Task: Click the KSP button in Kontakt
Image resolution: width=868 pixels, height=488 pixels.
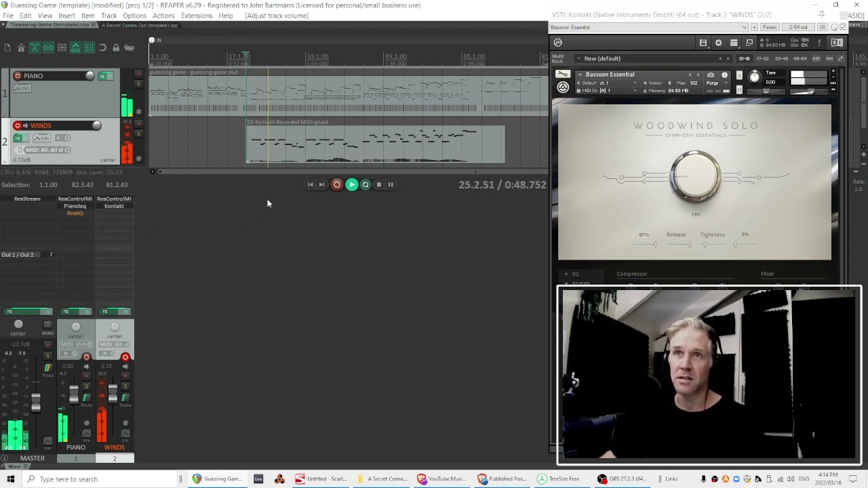Action: tap(816, 58)
